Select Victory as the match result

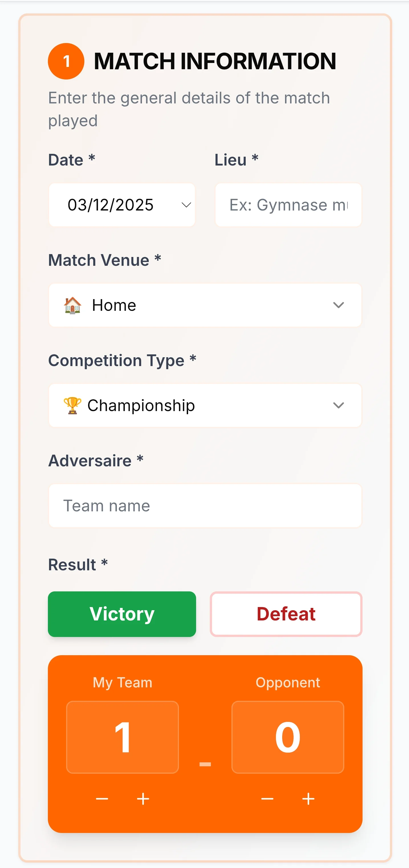click(122, 614)
